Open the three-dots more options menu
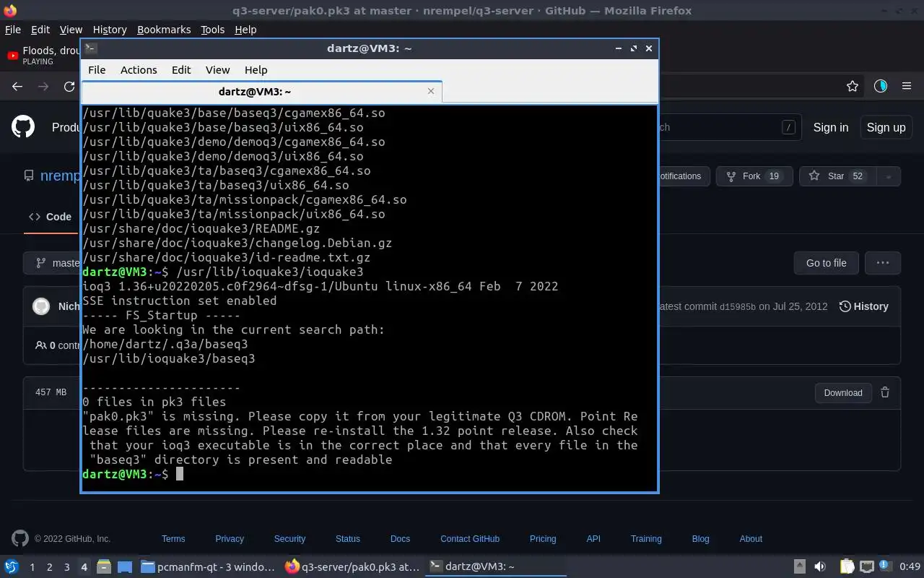 pyautogui.click(x=882, y=263)
